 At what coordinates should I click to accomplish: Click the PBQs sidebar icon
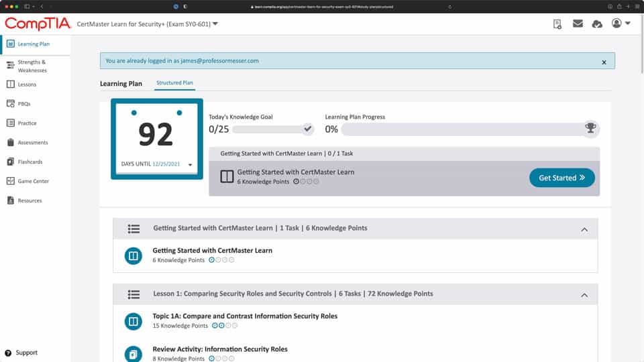point(11,104)
